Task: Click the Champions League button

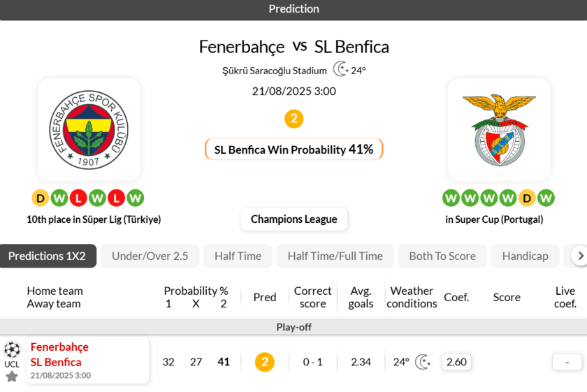Action: pyautogui.click(x=293, y=219)
